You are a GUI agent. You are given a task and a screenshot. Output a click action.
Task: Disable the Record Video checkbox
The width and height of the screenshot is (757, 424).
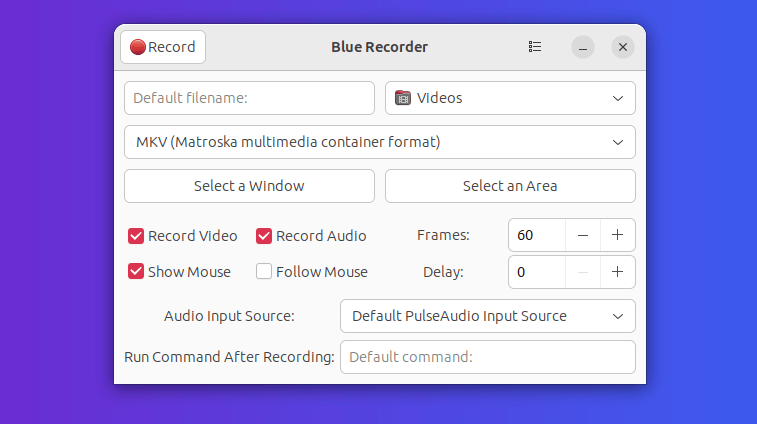136,236
